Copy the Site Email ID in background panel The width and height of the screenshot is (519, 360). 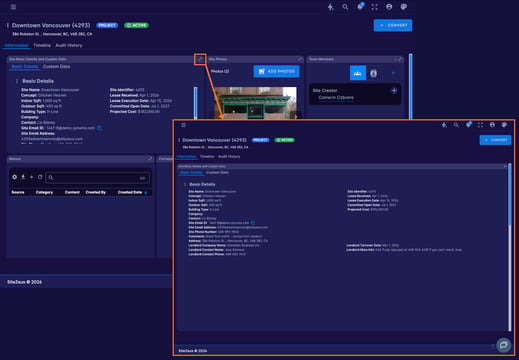point(100,128)
